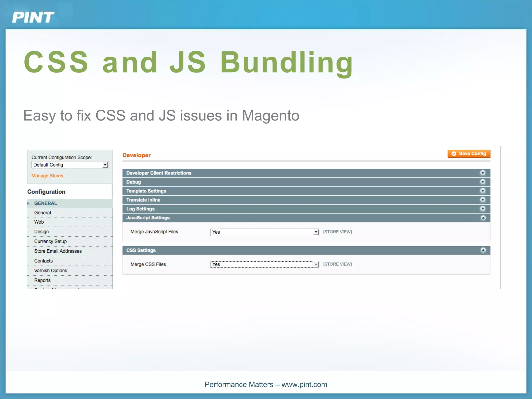Expand Log Settings arrow icon
Screen dimensions: 532x399
pos(483,209)
